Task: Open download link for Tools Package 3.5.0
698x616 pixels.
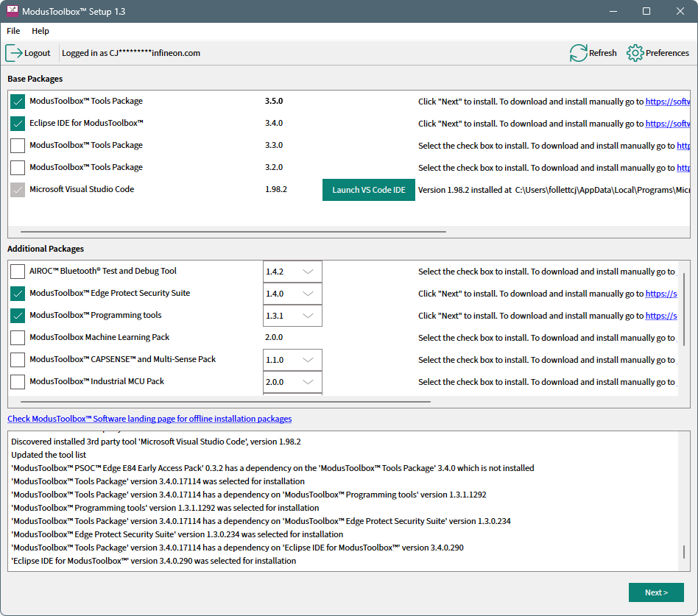Action: point(668,102)
